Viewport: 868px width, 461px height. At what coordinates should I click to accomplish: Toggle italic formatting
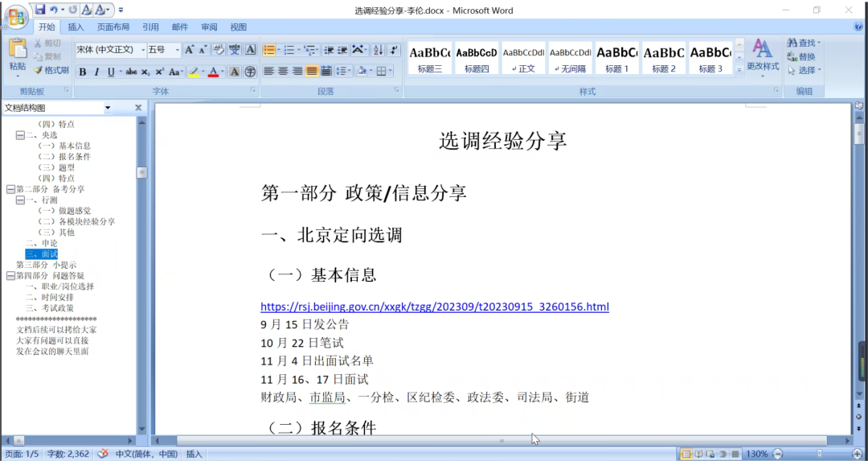click(x=96, y=72)
